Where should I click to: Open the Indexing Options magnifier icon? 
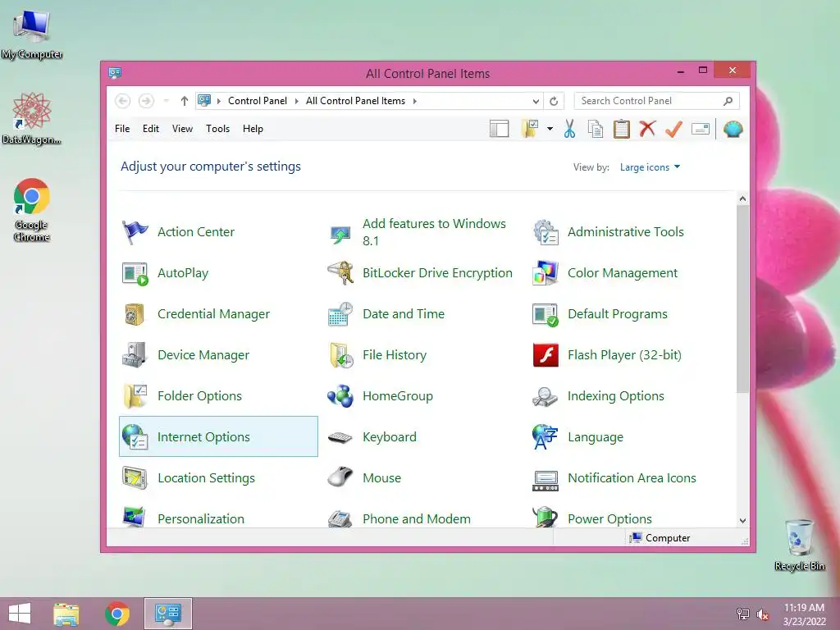point(546,396)
